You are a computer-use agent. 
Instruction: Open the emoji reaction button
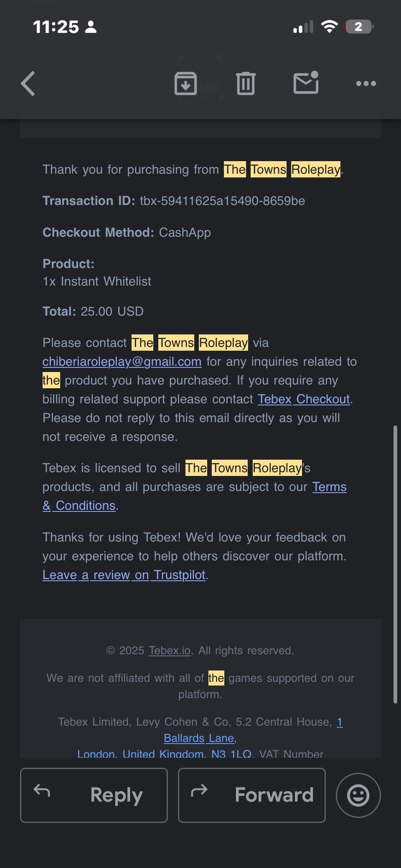pos(358,795)
